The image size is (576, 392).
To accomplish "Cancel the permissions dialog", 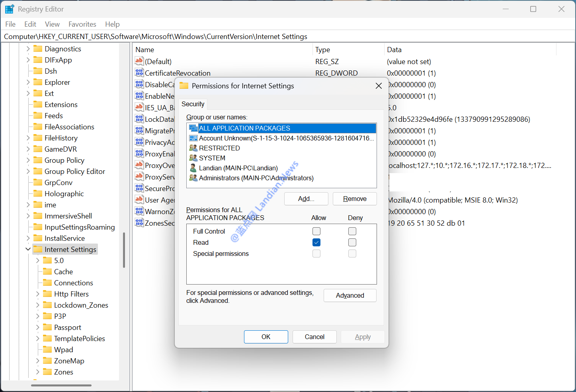I will pos(314,337).
